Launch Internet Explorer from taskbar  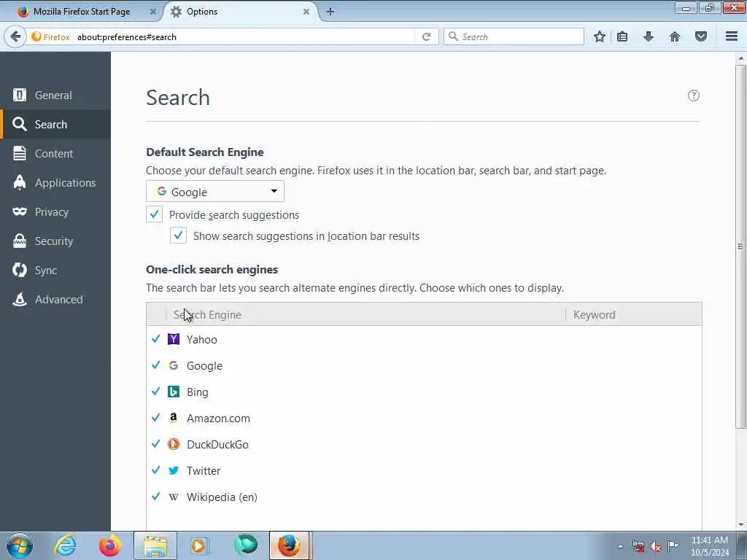pyautogui.click(x=65, y=545)
